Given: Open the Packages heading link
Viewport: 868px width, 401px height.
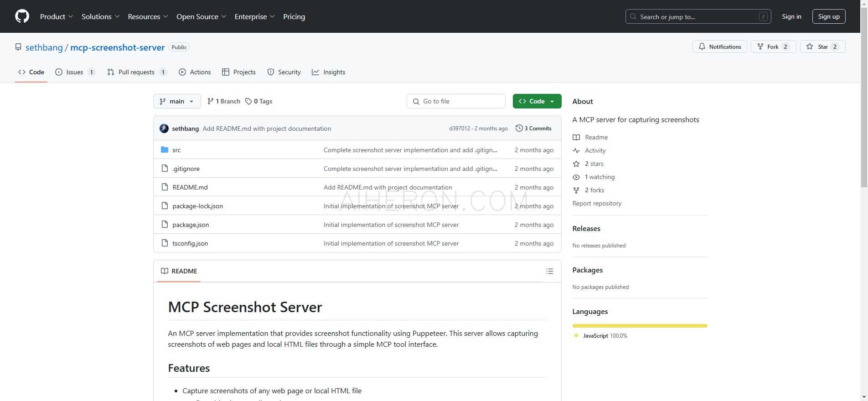Looking at the screenshot, I should coord(587,270).
